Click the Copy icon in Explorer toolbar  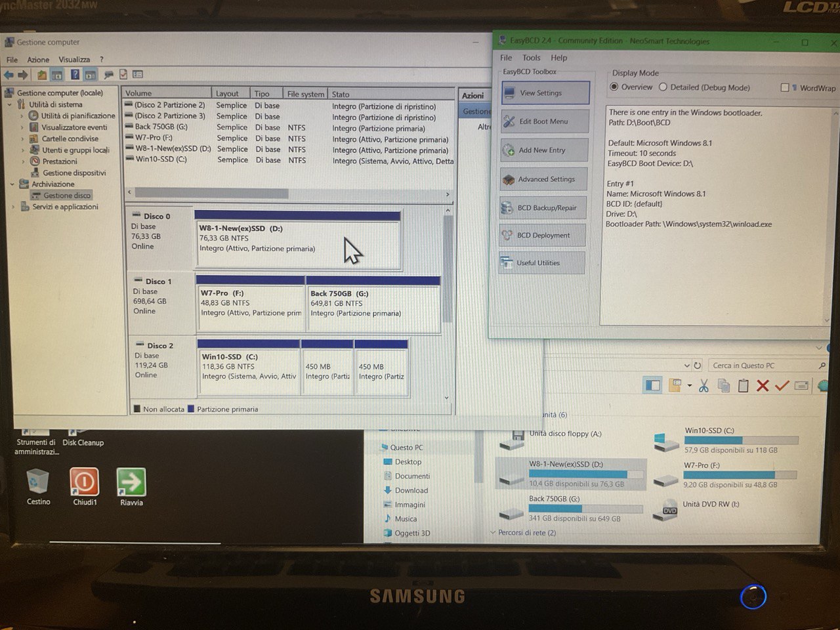724,386
